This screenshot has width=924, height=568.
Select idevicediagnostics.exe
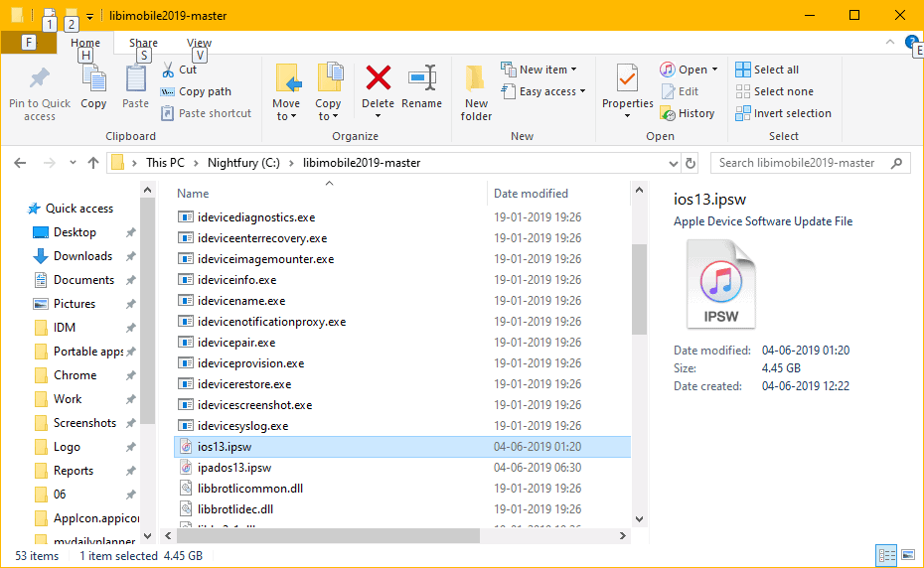256,217
